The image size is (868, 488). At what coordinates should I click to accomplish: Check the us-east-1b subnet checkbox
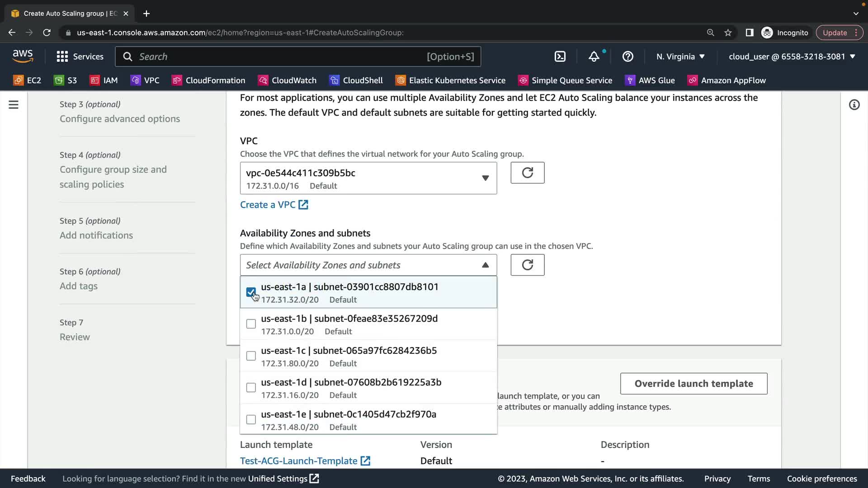point(251,324)
